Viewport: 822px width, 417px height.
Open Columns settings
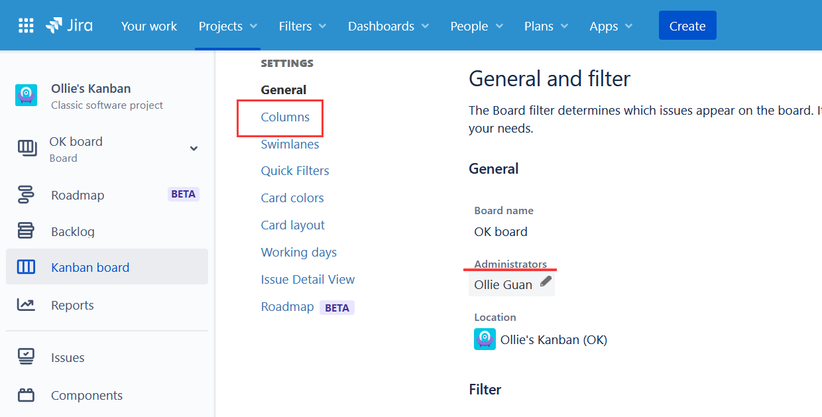[x=285, y=117]
